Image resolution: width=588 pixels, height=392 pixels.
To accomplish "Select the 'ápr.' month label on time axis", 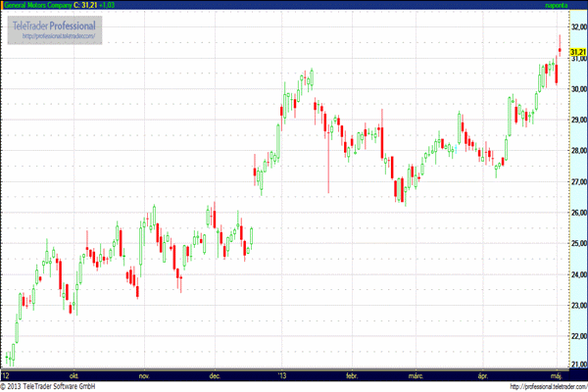I will point(482,374).
